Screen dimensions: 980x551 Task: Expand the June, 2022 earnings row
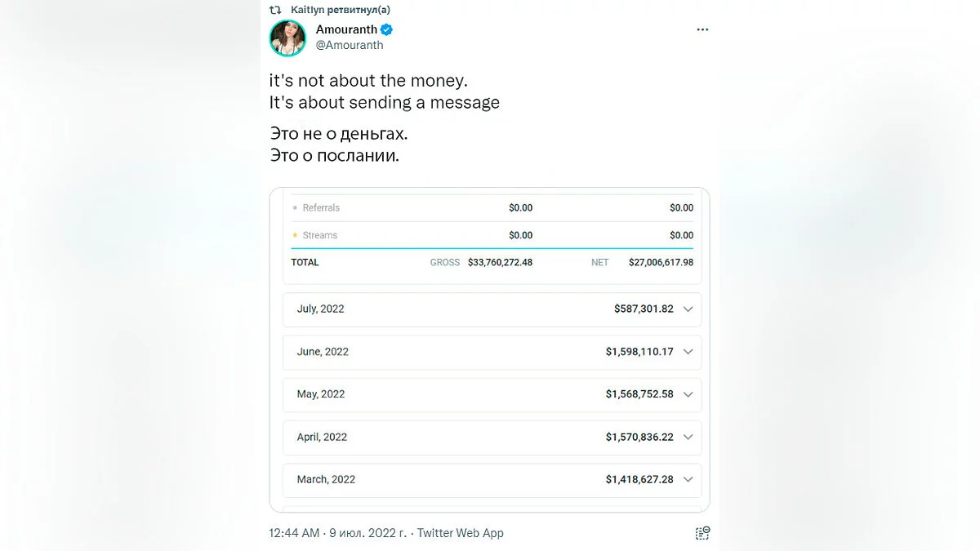click(688, 352)
